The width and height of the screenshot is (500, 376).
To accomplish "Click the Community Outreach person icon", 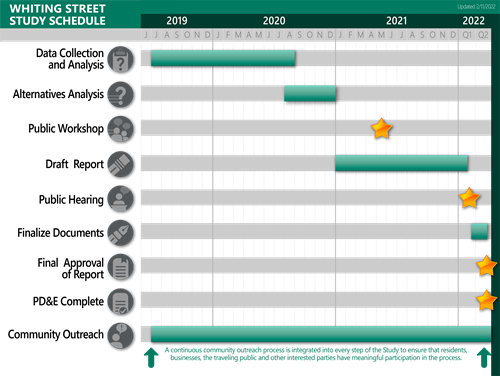I will pos(121,336).
